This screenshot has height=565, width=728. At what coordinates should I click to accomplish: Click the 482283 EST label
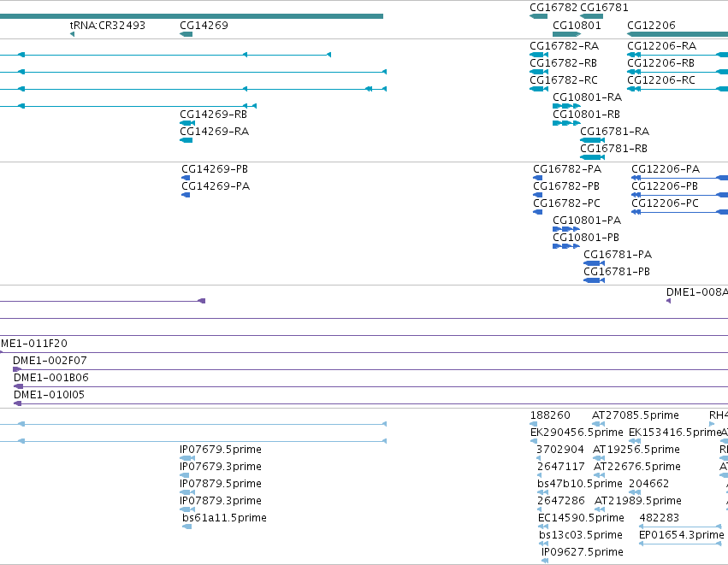[660, 518]
